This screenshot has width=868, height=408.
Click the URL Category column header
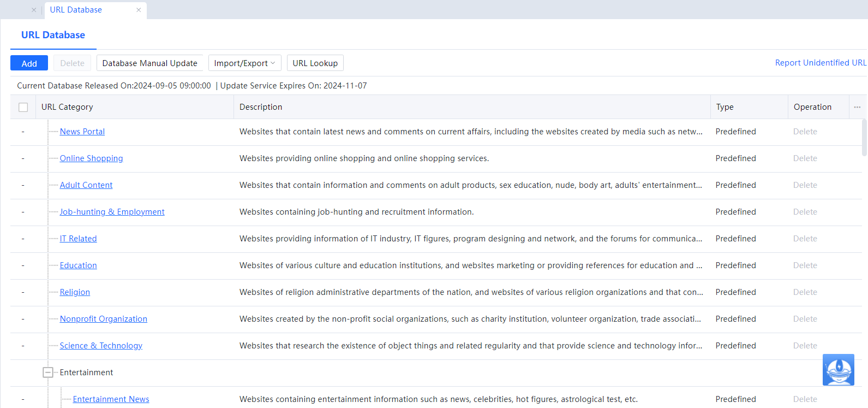pyautogui.click(x=67, y=107)
